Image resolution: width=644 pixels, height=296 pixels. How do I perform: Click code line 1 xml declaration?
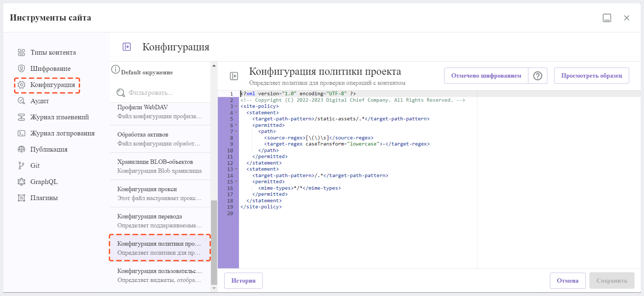tap(298, 94)
